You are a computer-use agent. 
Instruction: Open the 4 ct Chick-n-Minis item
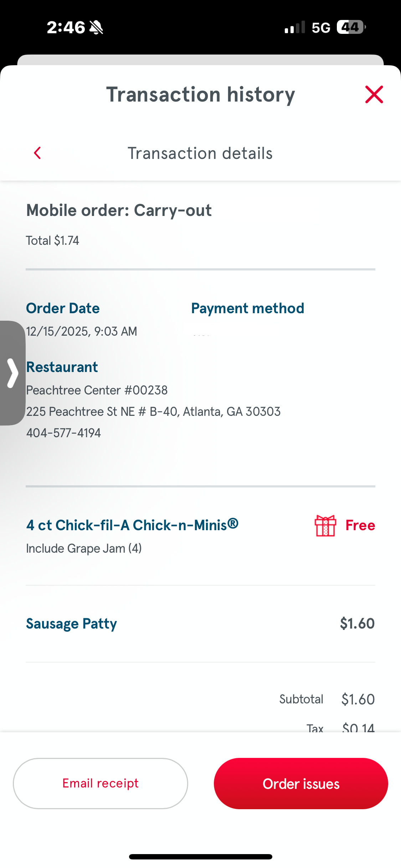[132, 525]
